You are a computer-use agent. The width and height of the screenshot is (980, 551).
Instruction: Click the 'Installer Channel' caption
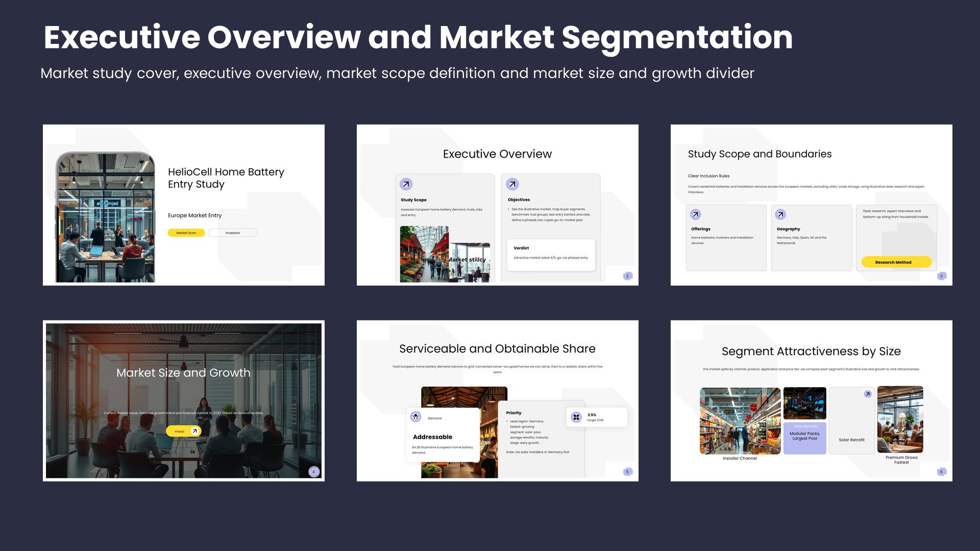tap(740, 459)
